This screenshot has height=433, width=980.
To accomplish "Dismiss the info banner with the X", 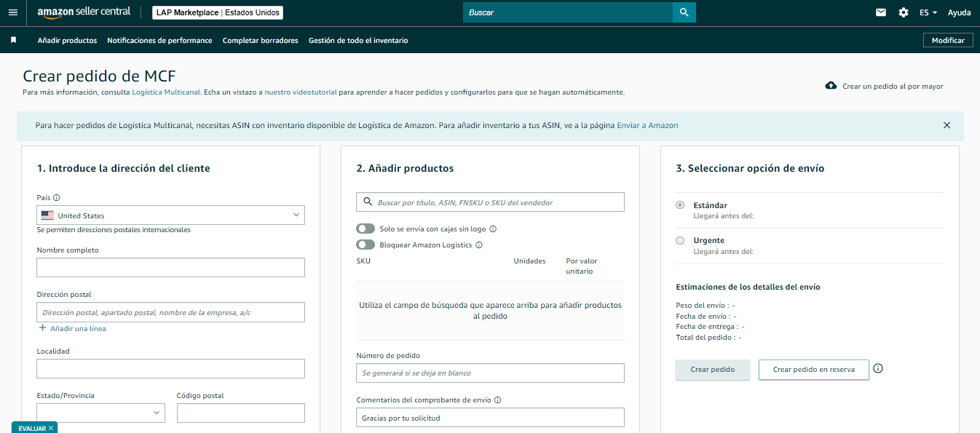I will pos(947,125).
